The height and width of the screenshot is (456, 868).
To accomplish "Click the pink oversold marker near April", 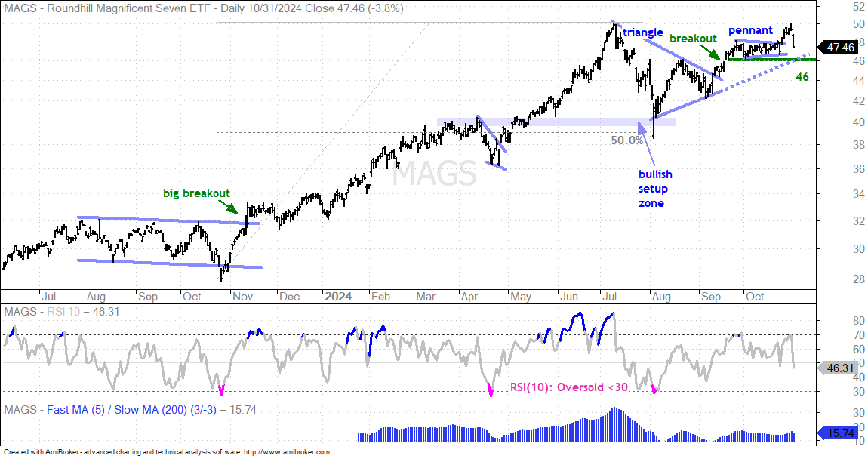I will (491, 391).
